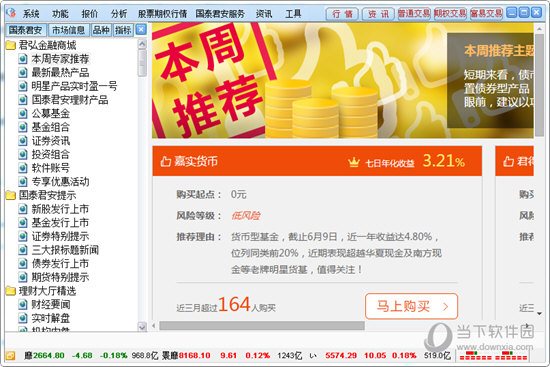
Task: Open the 功能 menu
Action: (x=60, y=14)
